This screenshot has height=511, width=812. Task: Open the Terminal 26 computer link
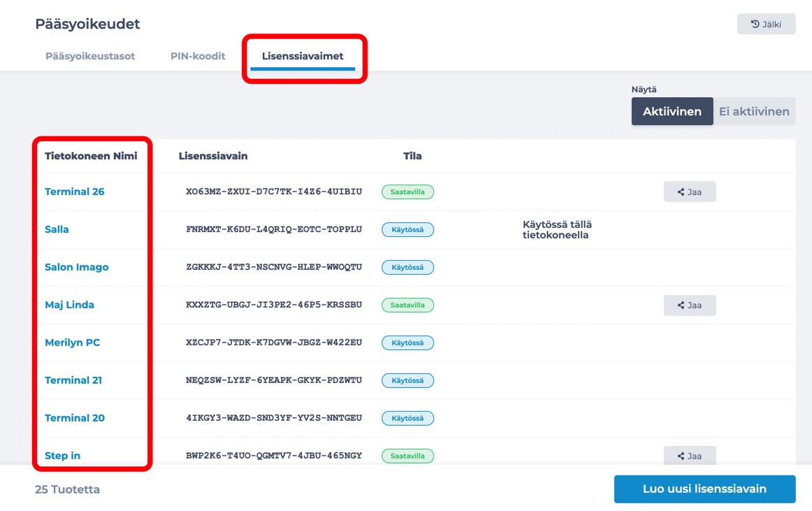click(x=75, y=192)
